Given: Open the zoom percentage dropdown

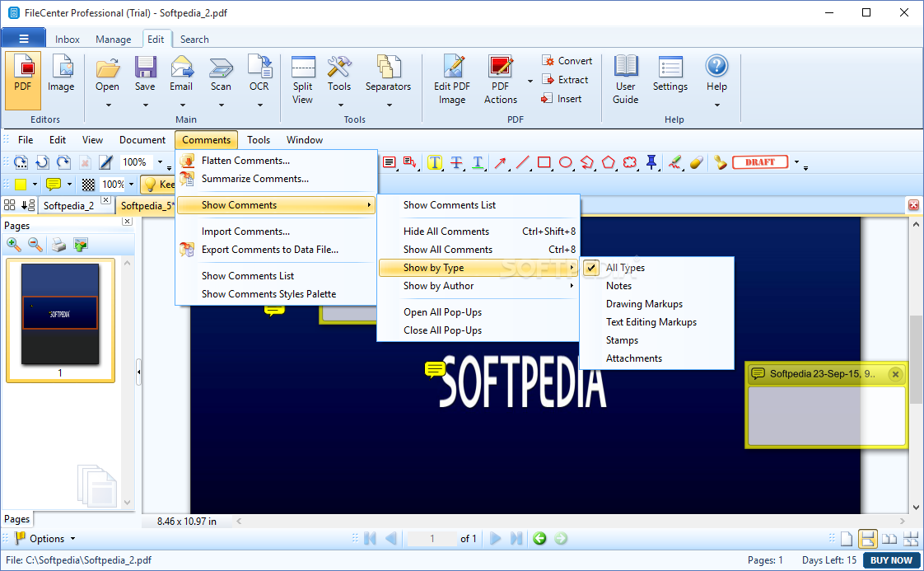Looking at the screenshot, I should (160, 162).
